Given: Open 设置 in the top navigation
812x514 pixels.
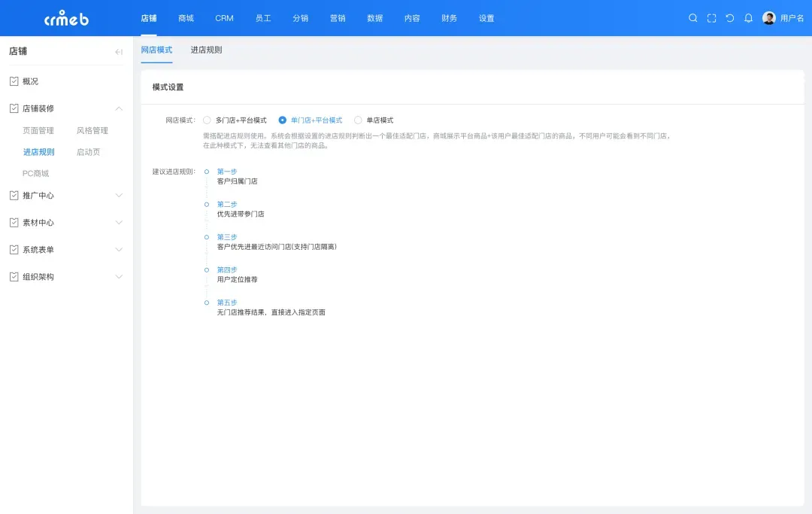Looking at the screenshot, I should coord(486,18).
